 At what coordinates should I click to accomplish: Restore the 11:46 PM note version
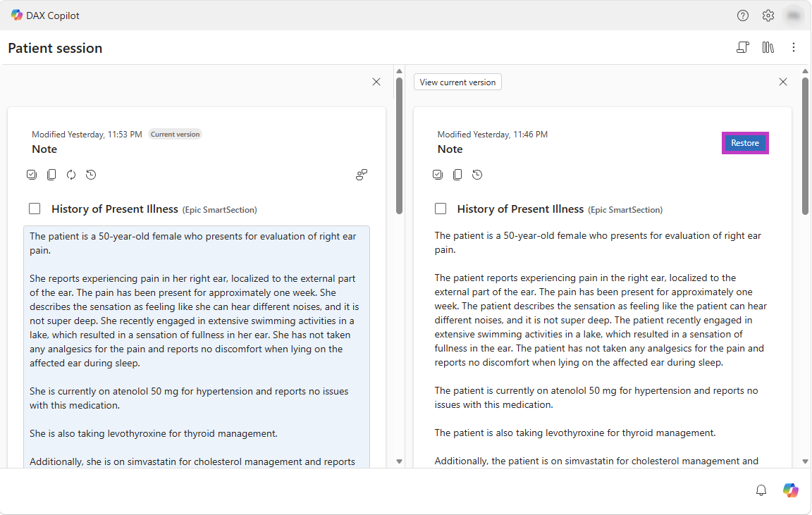745,143
